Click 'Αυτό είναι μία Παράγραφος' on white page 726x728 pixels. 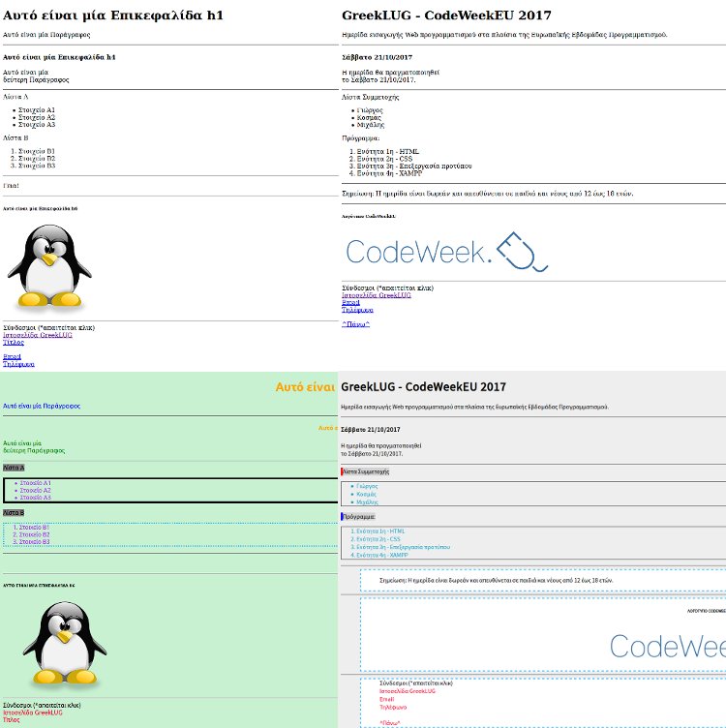(x=46, y=34)
